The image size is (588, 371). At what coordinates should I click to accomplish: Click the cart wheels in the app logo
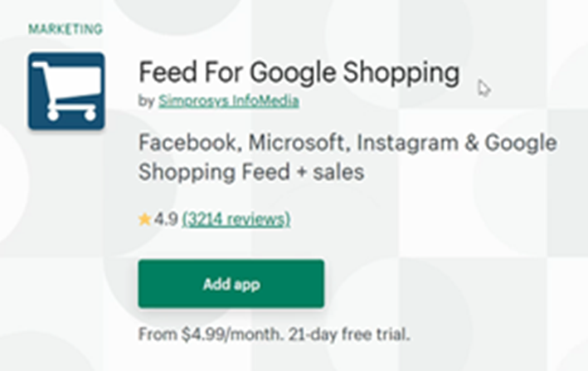(71, 115)
